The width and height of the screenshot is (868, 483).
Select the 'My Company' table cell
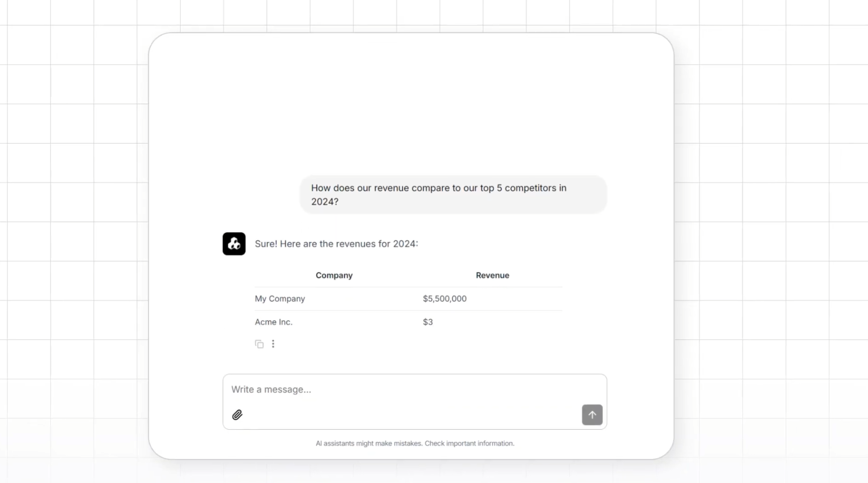click(280, 298)
